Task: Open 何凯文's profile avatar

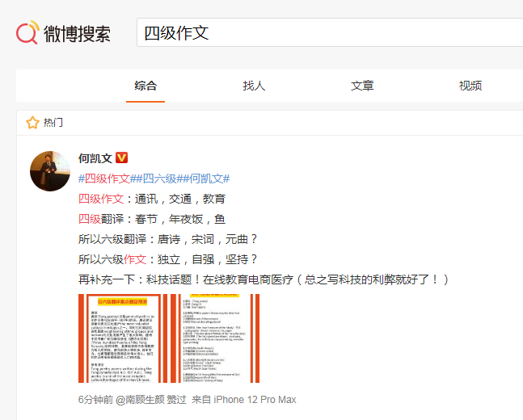Action: click(x=50, y=170)
